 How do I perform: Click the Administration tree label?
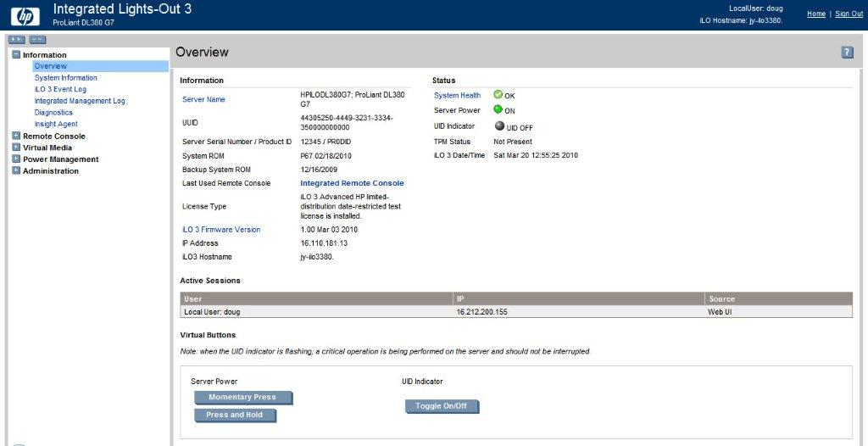pyautogui.click(x=51, y=170)
